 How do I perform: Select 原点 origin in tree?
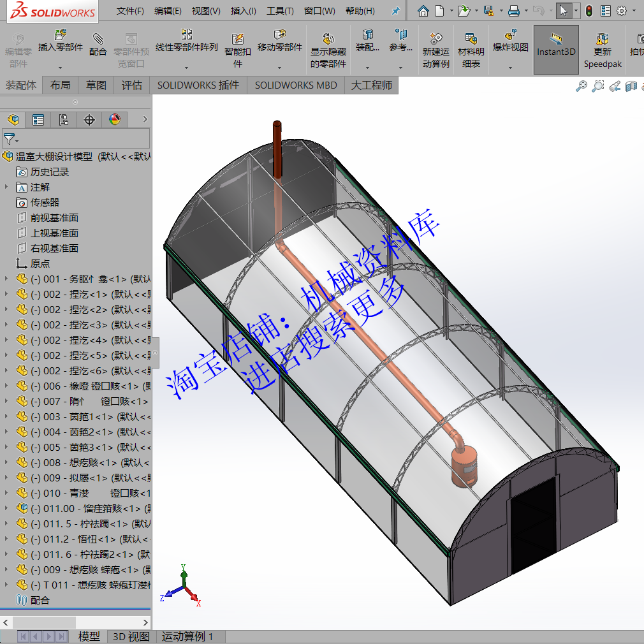40,263
